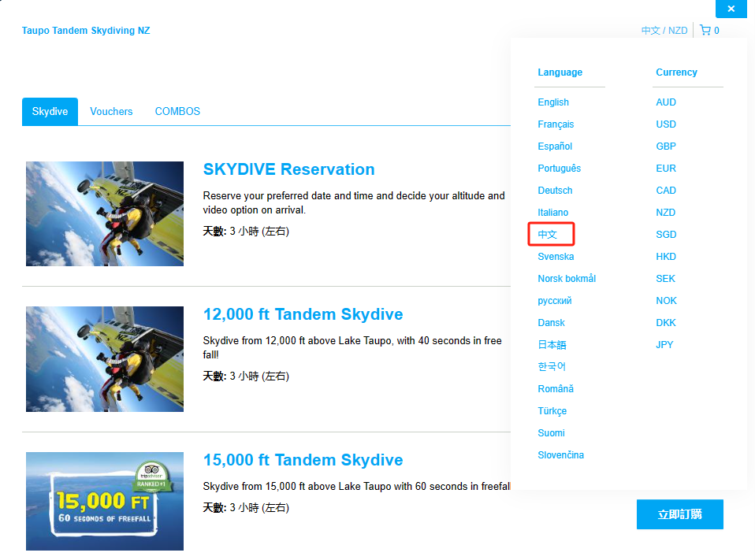Set currency to USD
This screenshot has width=755, height=560.
point(666,124)
